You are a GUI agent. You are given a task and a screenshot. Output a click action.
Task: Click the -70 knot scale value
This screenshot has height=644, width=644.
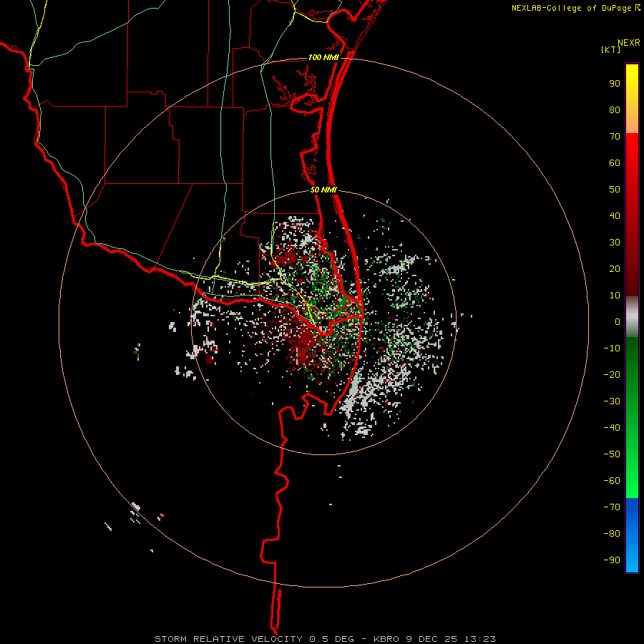click(x=612, y=507)
